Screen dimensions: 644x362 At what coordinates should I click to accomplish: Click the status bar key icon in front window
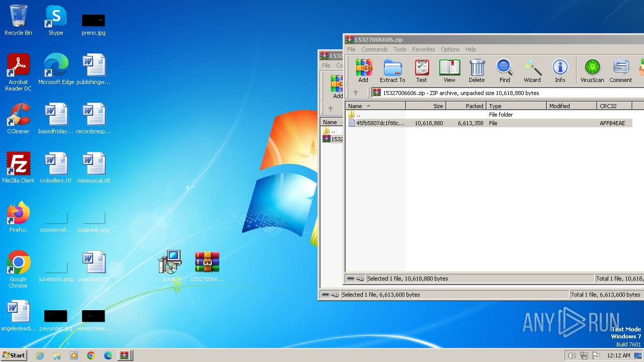coord(360,279)
